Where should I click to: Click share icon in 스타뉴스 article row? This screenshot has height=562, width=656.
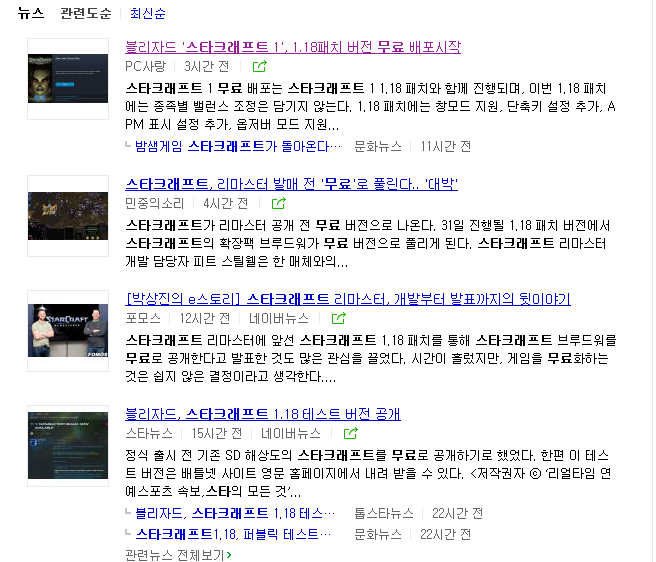pyautogui.click(x=351, y=434)
